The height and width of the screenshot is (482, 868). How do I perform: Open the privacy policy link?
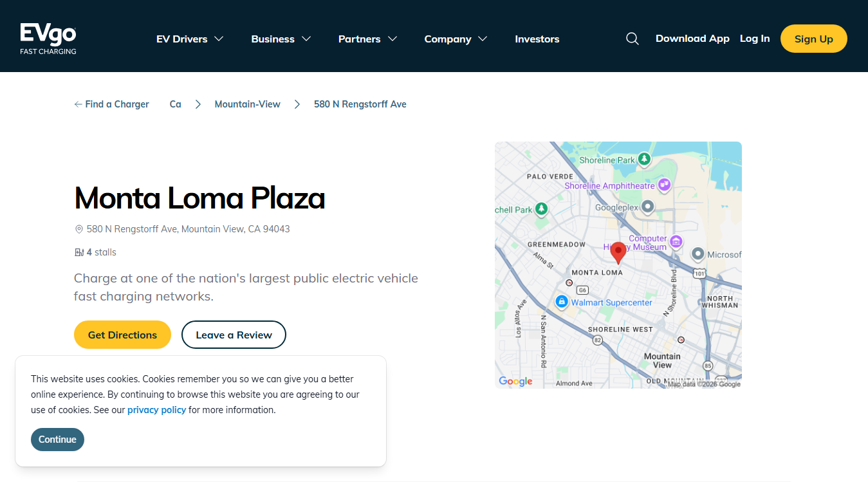pos(156,410)
